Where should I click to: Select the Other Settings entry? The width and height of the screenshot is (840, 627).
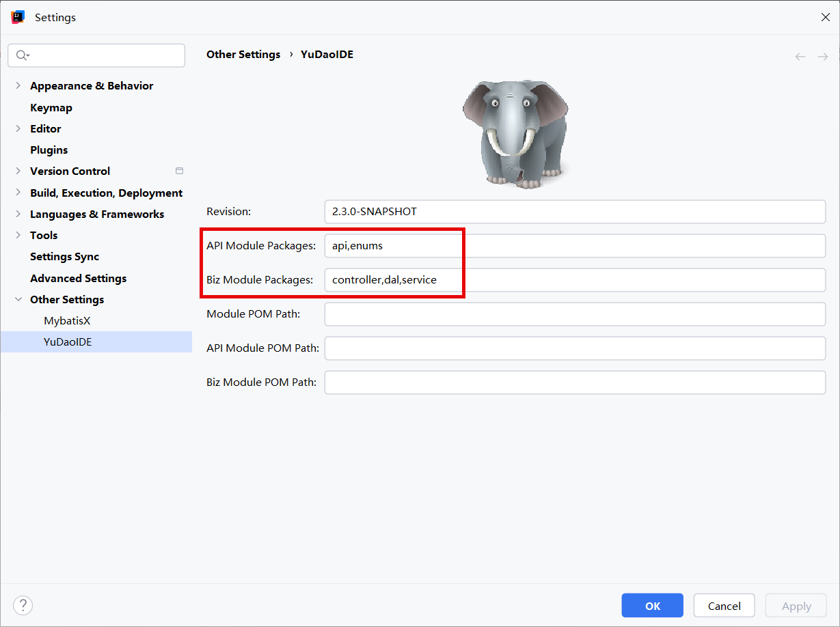point(67,299)
